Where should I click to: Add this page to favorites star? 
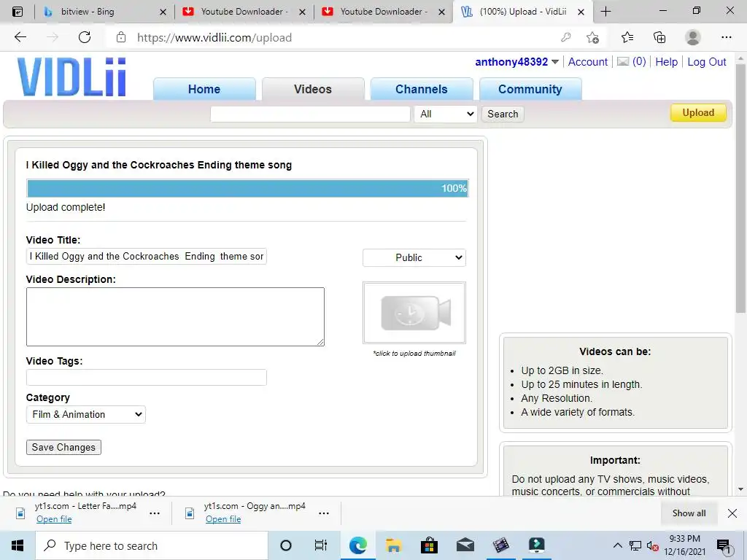click(592, 37)
